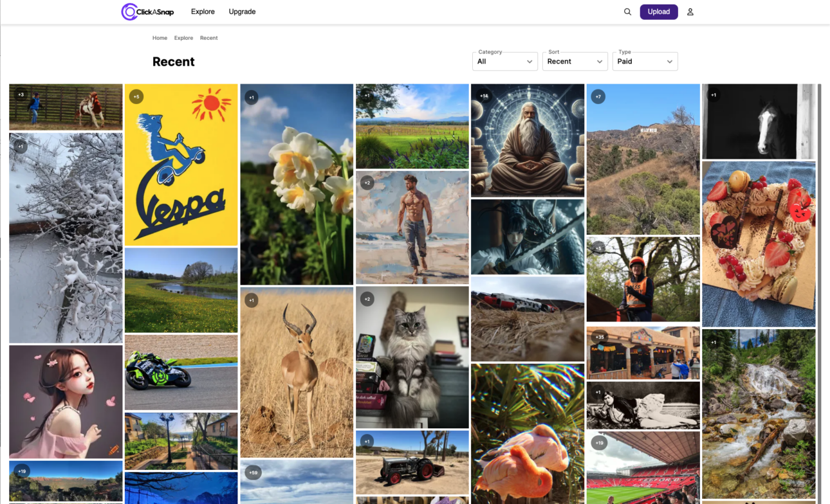Click the ClickASnap logo

(x=147, y=11)
